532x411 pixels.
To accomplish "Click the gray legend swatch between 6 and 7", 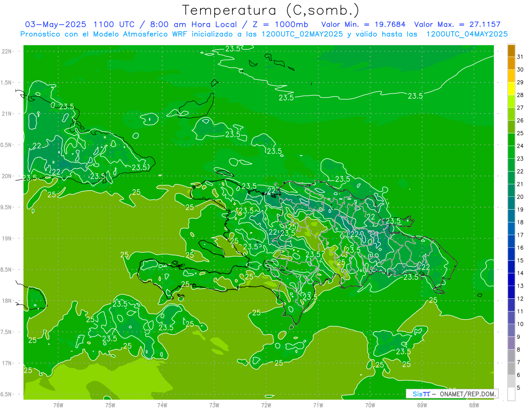I will (511, 369).
